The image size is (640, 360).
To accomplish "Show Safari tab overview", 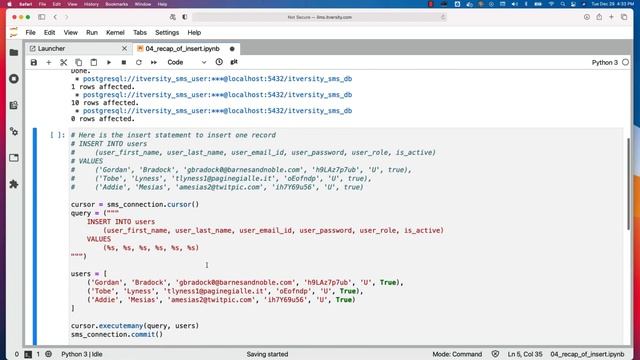I will (624, 17).
